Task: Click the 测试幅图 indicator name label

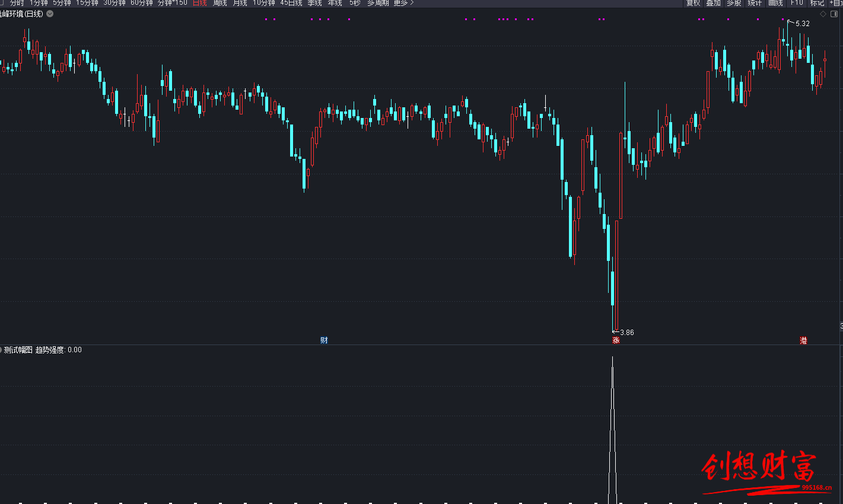Action: (18, 350)
